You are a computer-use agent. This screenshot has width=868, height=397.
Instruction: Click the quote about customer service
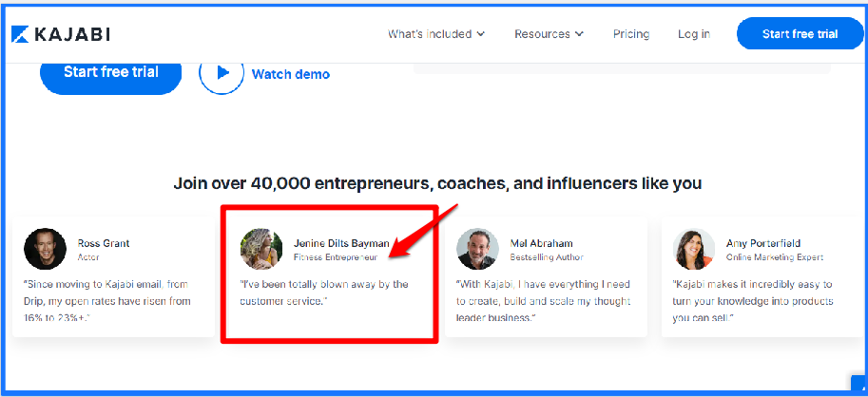coord(324,293)
